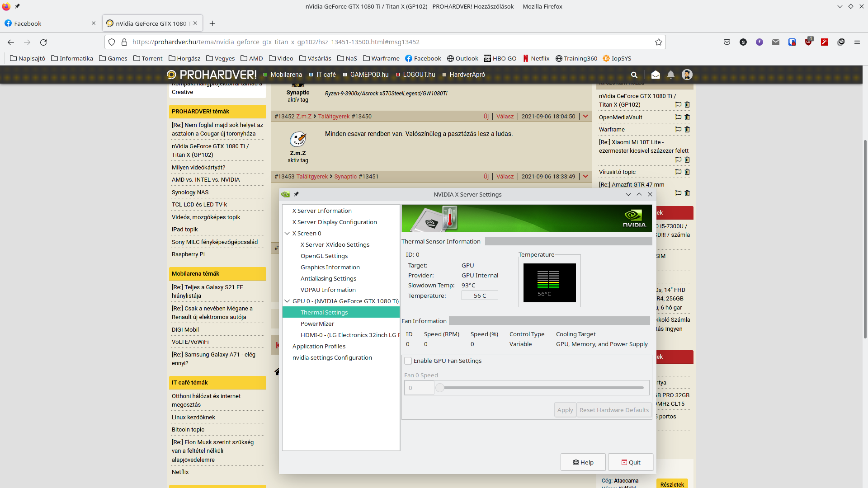
Task: Click the Quit button
Action: pos(631,462)
